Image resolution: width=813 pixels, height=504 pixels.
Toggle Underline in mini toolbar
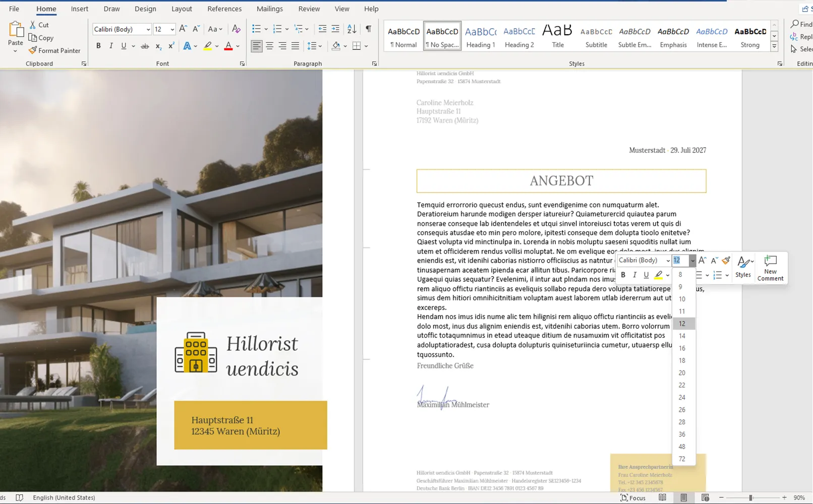point(646,275)
